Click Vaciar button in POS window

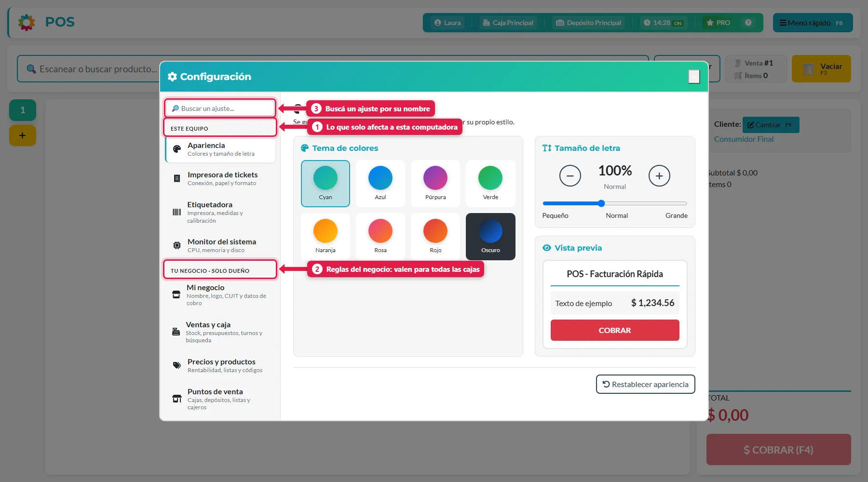821,69
